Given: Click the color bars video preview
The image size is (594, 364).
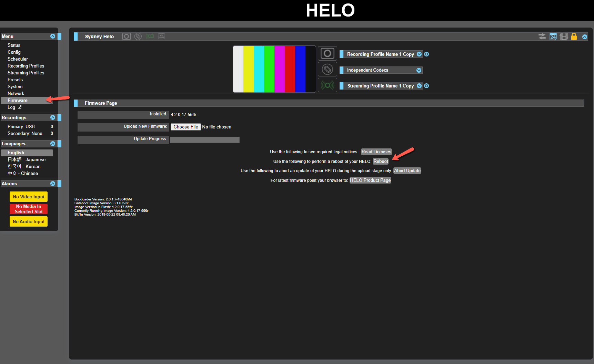Looking at the screenshot, I should [274, 69].
